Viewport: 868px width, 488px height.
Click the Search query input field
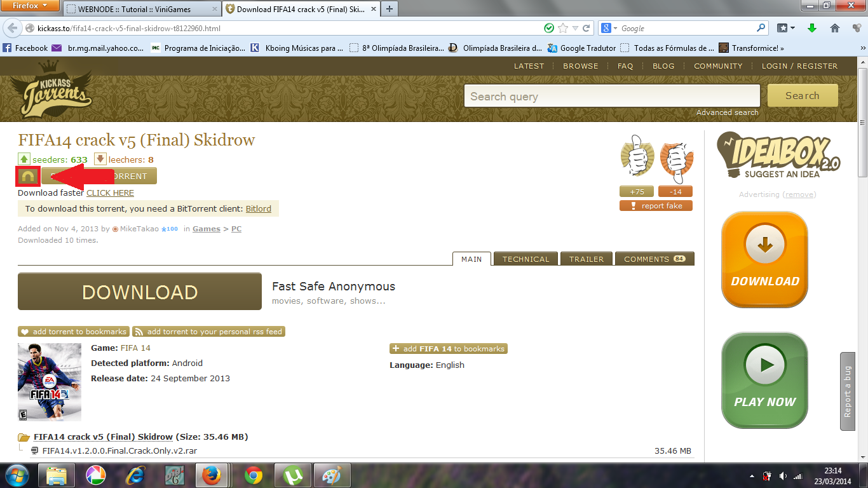[x=611, y=96]
